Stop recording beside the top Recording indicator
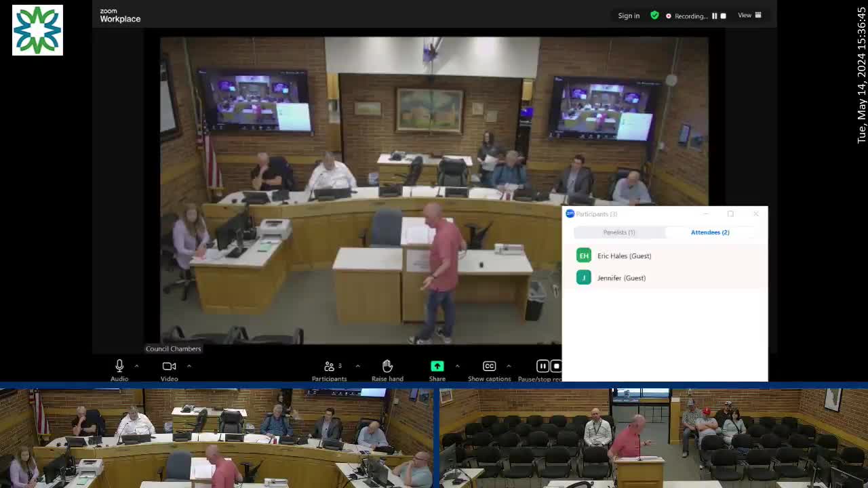868x488 pixels. pyautogui.click(x=723, y=16)
